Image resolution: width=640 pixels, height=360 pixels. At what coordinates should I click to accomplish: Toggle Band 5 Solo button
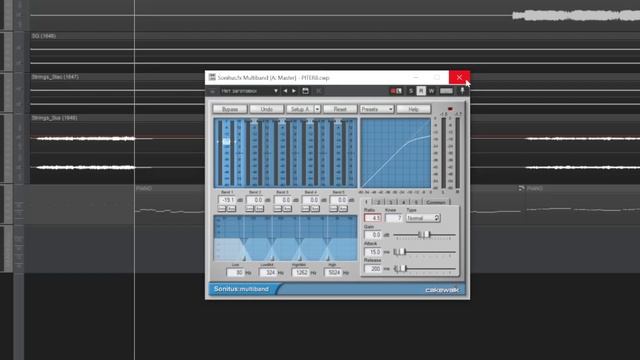tap(333, 209)
